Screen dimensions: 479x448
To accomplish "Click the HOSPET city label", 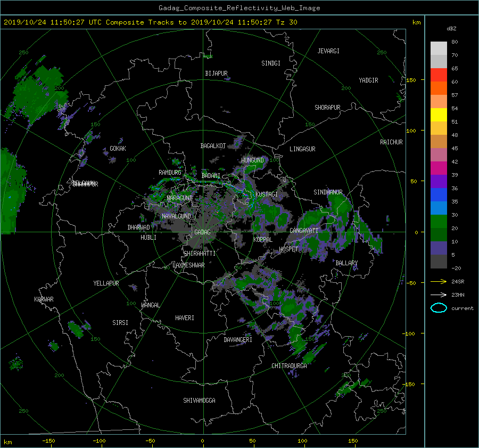I will click(x=288, y=249).
